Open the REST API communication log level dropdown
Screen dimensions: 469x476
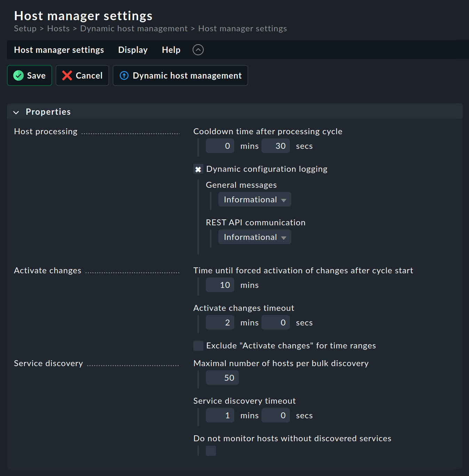click(x=254, y=237)
